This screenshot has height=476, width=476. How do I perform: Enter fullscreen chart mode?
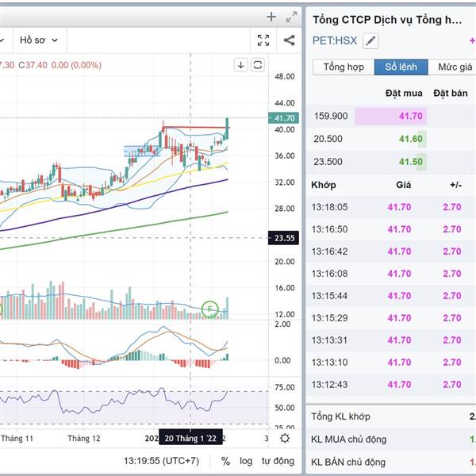263,40
